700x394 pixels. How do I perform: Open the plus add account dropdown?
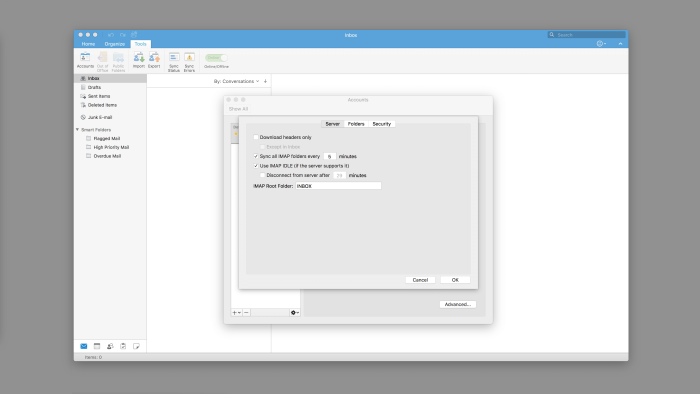coord(237,313)
